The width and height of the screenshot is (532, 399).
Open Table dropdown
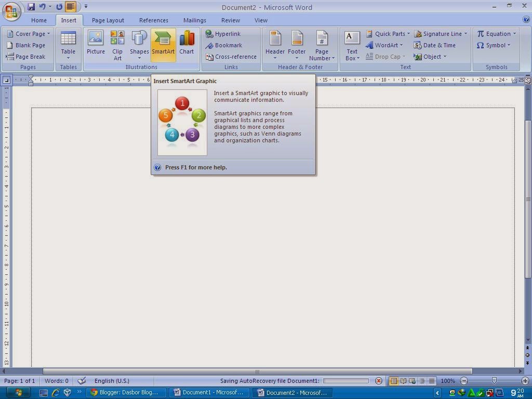pos(68,45)
